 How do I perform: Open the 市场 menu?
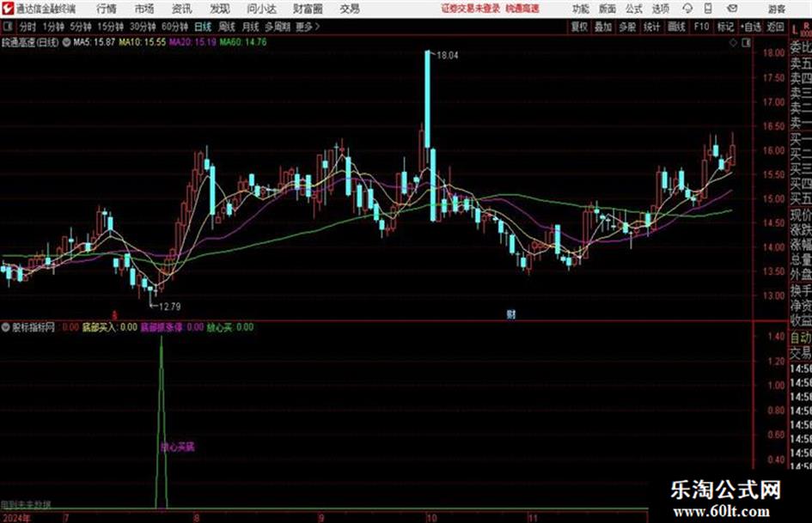point(144,9)
